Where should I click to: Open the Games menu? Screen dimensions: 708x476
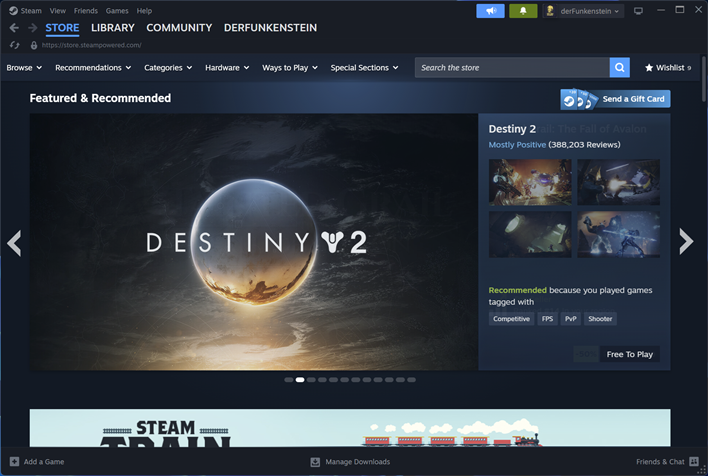pyautogui.click(x=117, y=11)
